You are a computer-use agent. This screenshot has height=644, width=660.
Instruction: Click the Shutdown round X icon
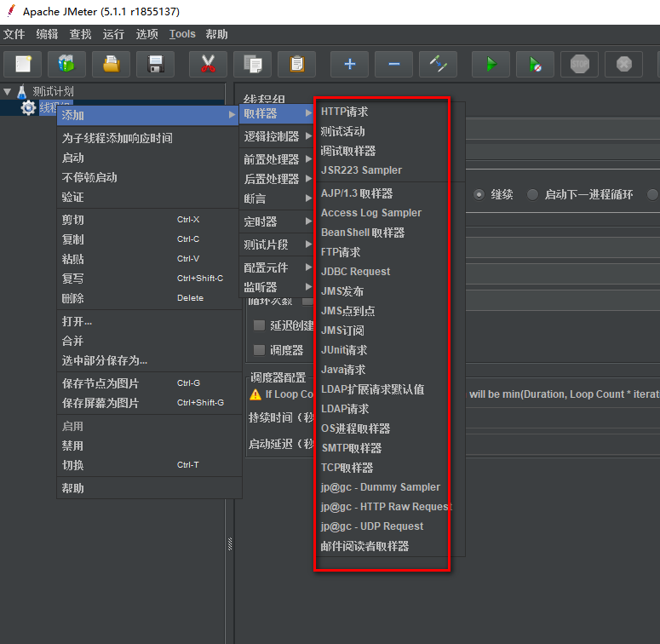coord(623,65)
